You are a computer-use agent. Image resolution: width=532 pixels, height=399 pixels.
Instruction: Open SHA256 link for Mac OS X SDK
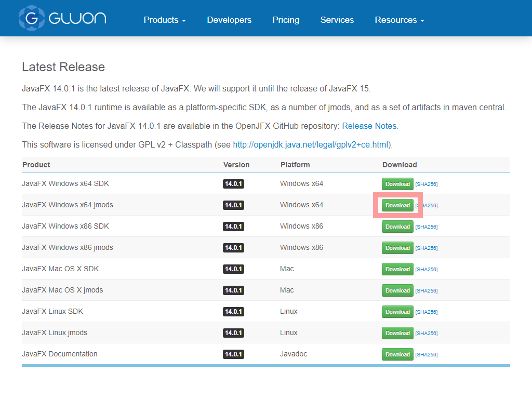[427, 270]
